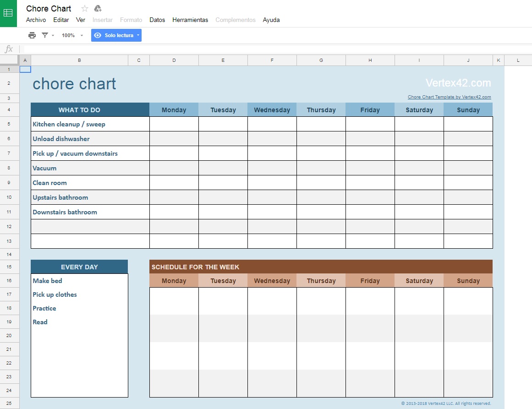
Task: Select column D header
Action: [x=174, y=60]
